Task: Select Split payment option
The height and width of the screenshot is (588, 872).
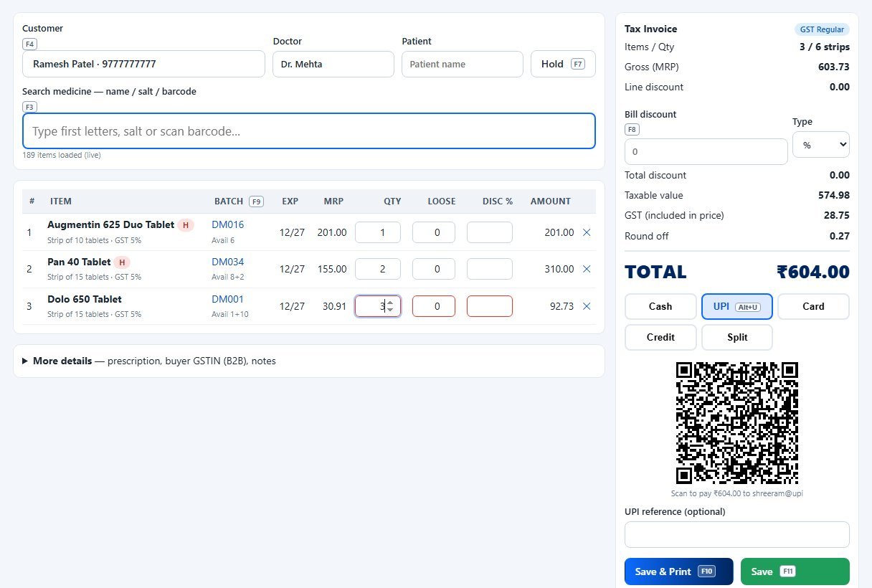Action: 737,337
